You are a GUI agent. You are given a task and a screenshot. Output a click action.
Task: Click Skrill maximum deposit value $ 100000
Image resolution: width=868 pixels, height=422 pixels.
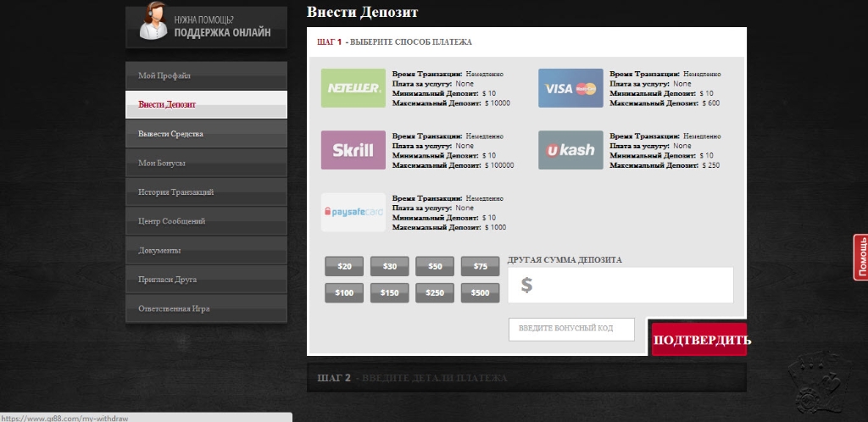coord(499,165)
